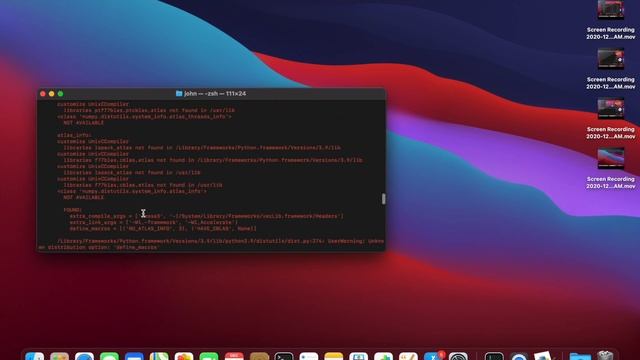Click the line starting "extra_link_args" in Terminal
The image size is (640, 360).
click(153, 222)
